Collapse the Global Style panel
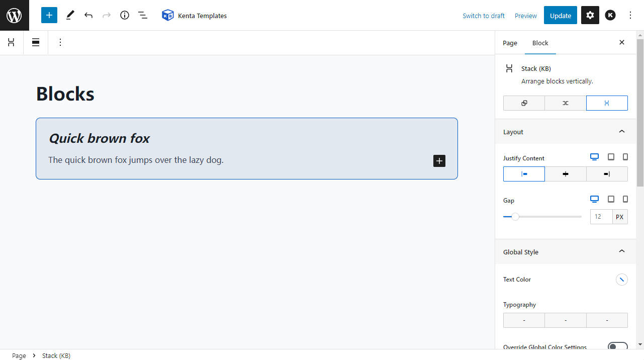Screen dimensions: 644x360 point(566,252)
